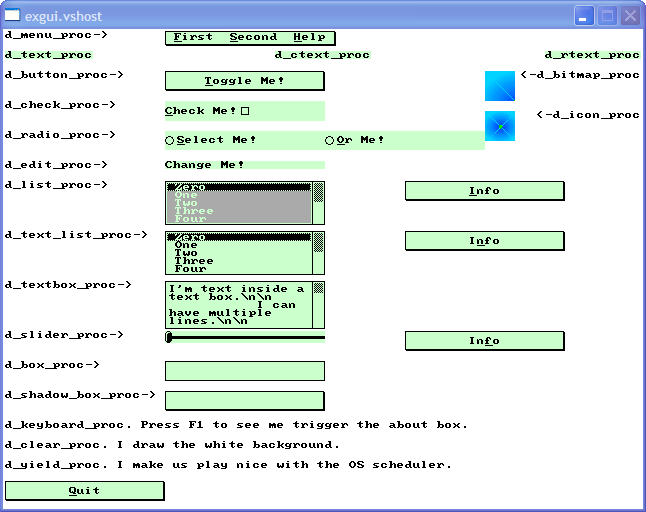This screenshot has height=512, width=646.
Task: Click the exgui.vshost title bar app icon
Action: (x=13, y=16)
